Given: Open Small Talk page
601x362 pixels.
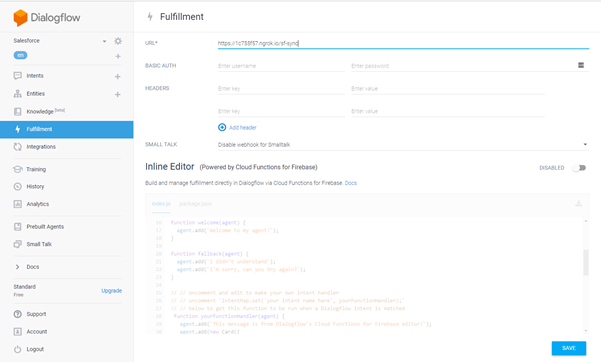Looking at the screenshot, I should [x=39, y=244].
